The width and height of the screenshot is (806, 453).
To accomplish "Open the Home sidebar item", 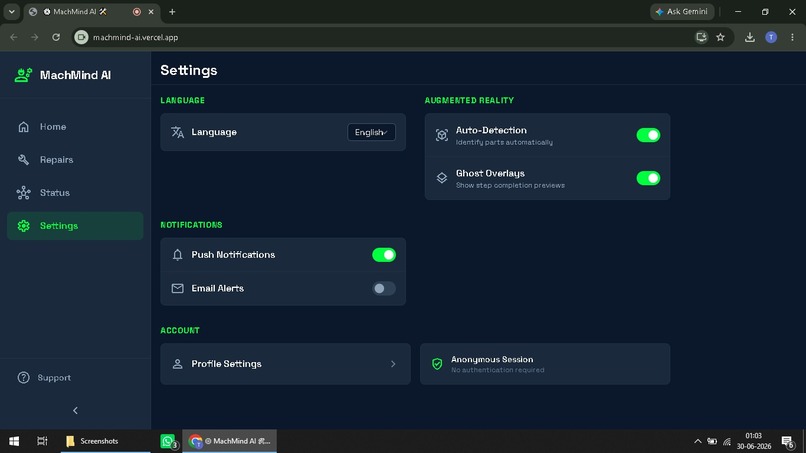I will click(x=75, y=126).
